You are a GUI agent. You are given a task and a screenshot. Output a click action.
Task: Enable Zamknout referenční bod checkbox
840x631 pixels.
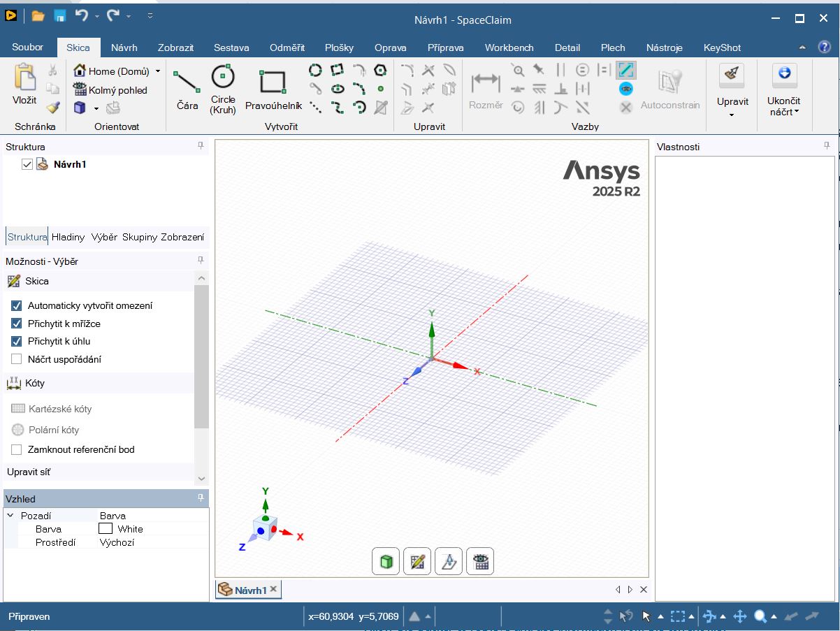point(17,449)
